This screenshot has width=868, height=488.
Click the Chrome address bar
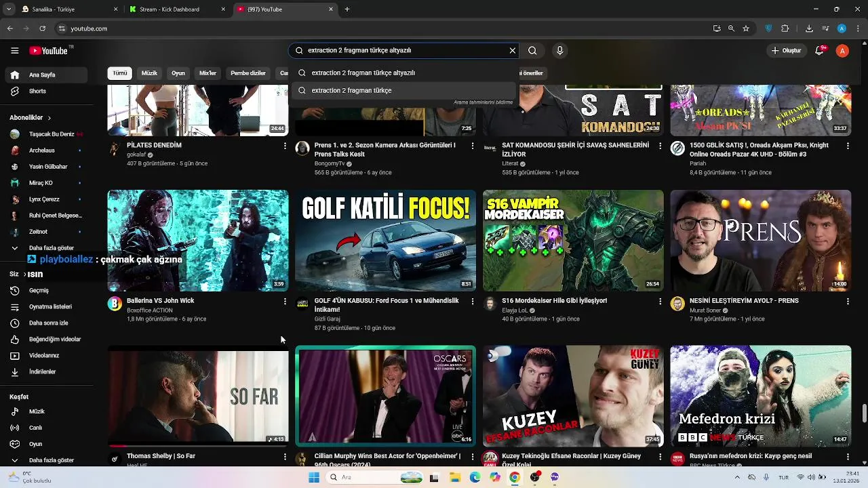click(x=380, y=28)
